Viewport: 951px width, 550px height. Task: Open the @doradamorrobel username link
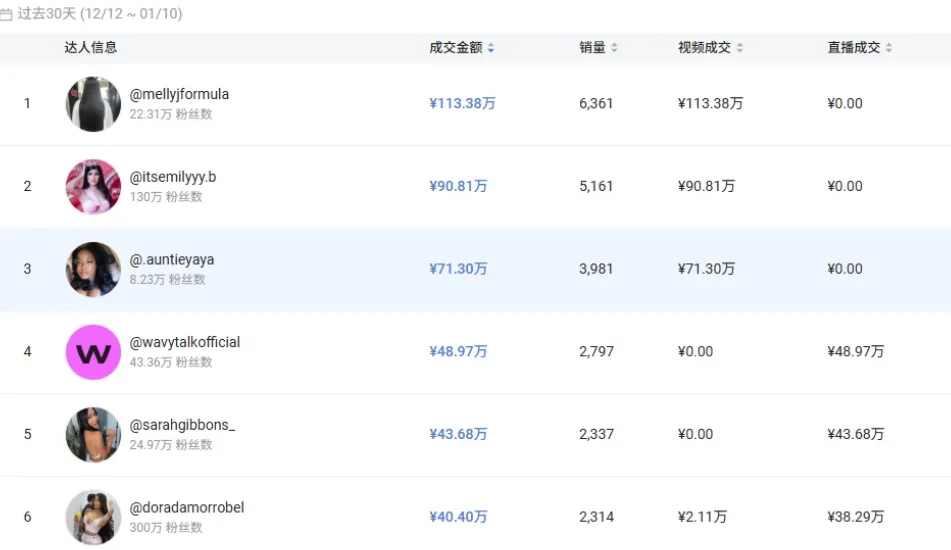[x=187, y=507]
